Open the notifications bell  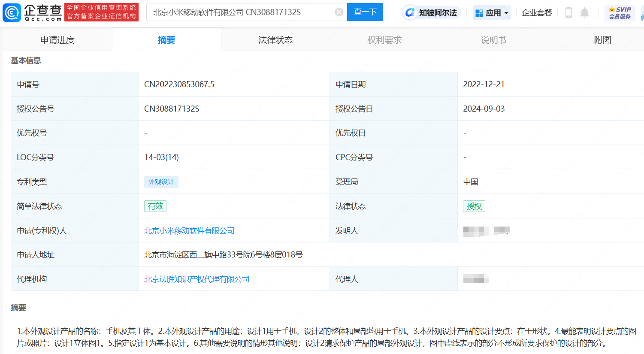584,13
